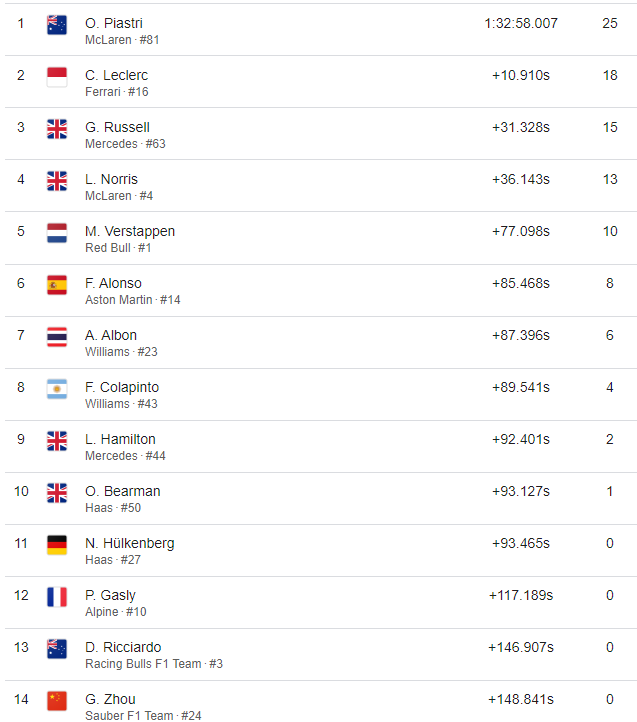Click the 18 points value for Leclerc
Screen dimensions: 637x722
point(610,75)
